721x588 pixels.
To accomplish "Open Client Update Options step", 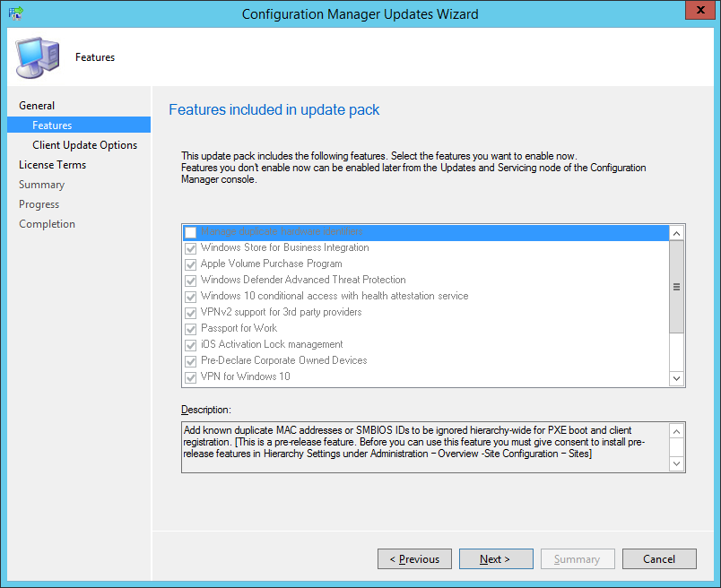I will coord(84,145).
